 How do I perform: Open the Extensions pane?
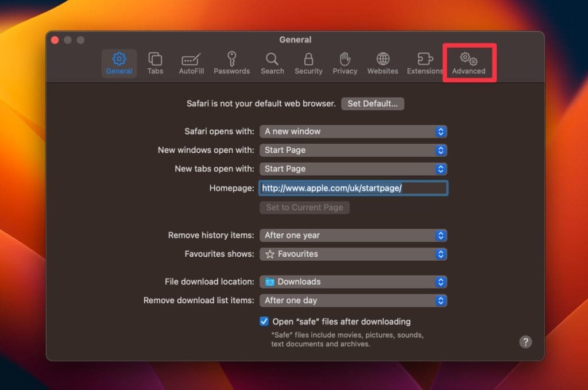[424, 63]
